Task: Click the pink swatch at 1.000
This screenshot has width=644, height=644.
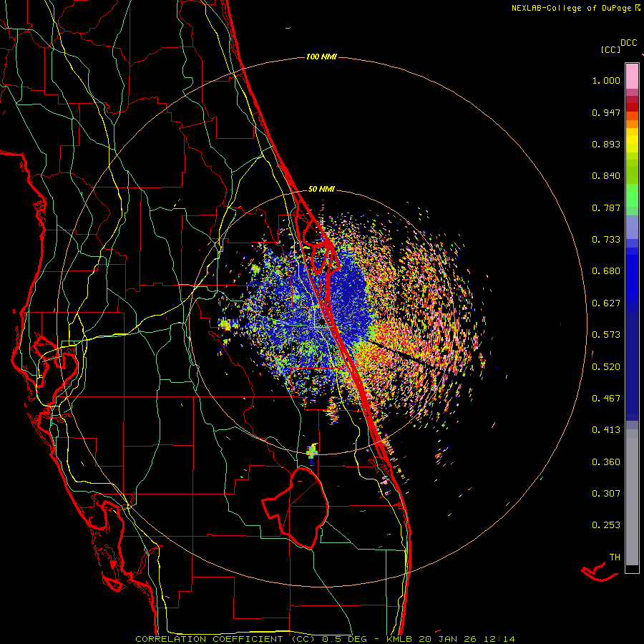Action: [x=632, y=77]
